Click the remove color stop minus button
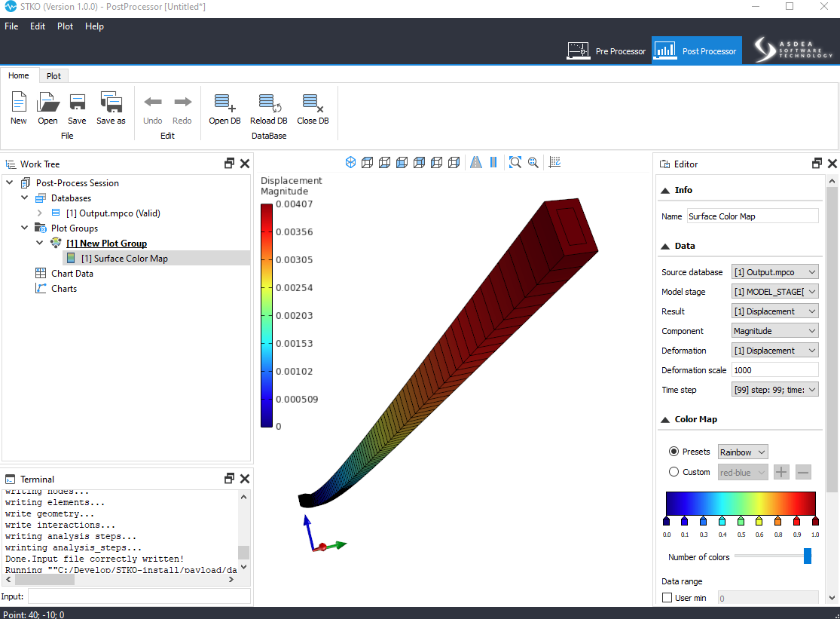The width and height of the screenshot is (840, 619). point(802,472)
